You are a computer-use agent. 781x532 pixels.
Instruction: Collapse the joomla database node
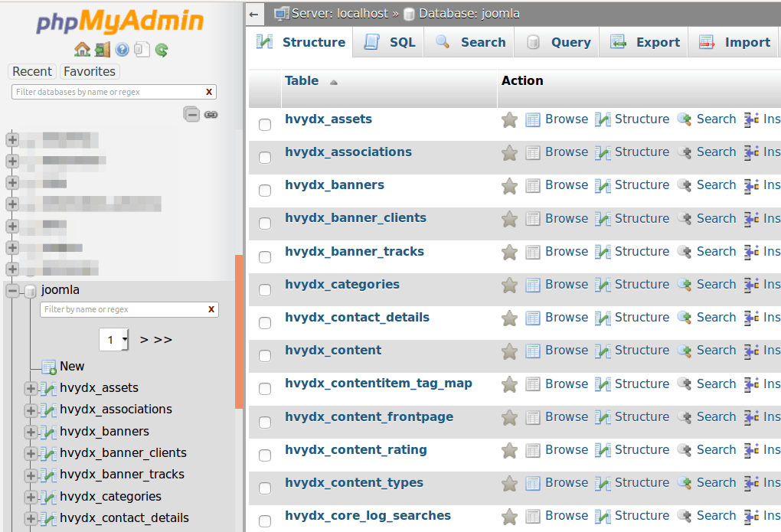pyautogui.click(x=13, y=290)
